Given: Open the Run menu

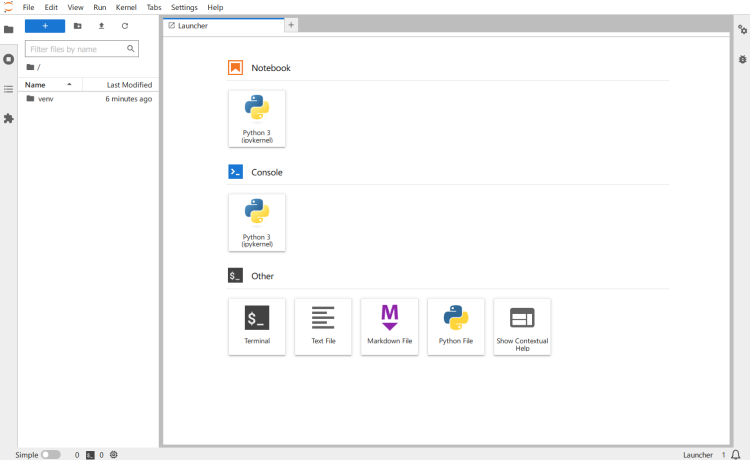Looking at the screenshot, I should tap(99, 7).
